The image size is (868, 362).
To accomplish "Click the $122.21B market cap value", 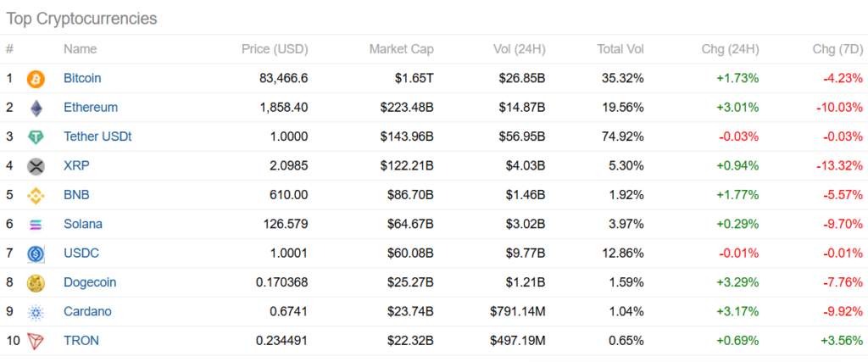I will 407,165.
